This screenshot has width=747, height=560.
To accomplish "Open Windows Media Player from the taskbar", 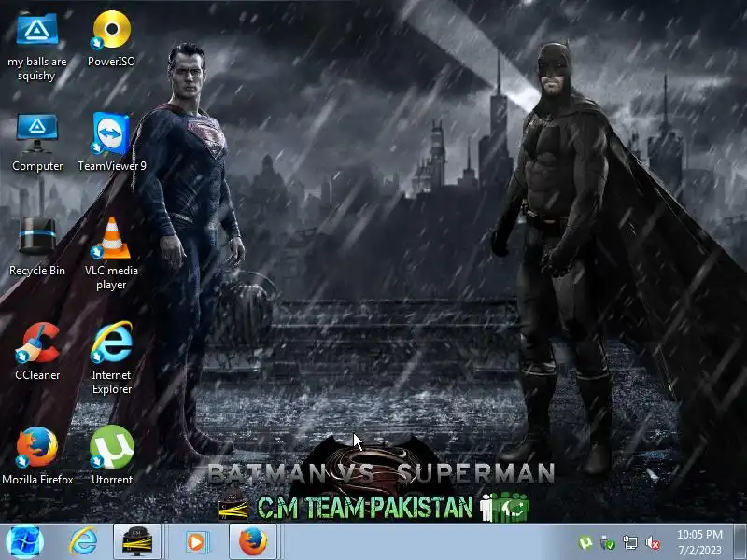I will click(196, 542).
